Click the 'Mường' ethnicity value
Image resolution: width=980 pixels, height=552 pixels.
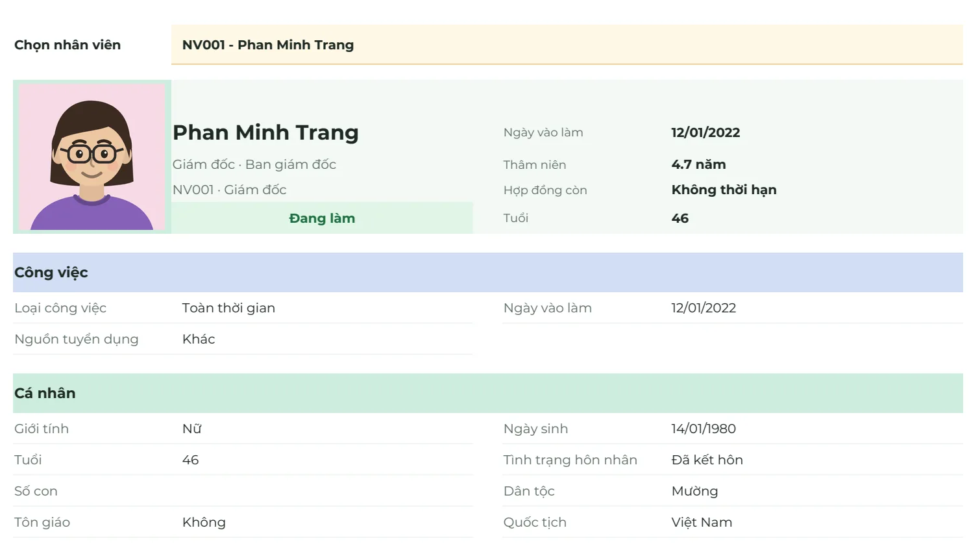[694, 491]
